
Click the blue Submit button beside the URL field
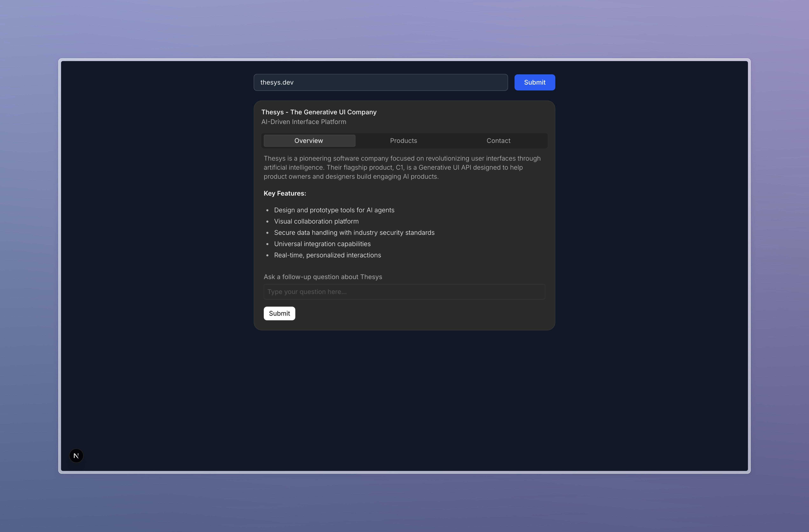pyautogui.click(x=534, y=82)
